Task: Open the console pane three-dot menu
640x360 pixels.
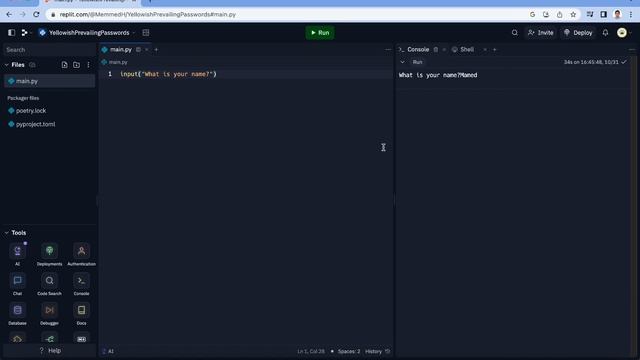Action: point(632,50)
